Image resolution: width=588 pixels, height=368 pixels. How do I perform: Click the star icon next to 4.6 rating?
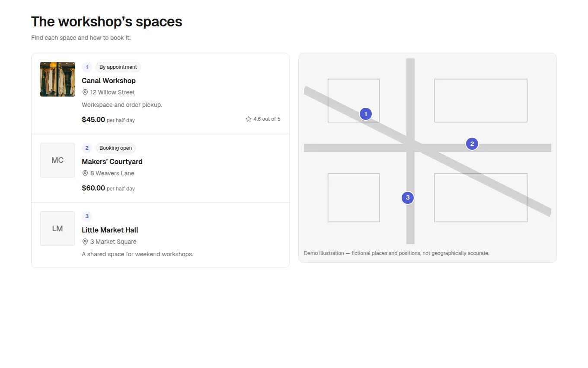(249, 119)
